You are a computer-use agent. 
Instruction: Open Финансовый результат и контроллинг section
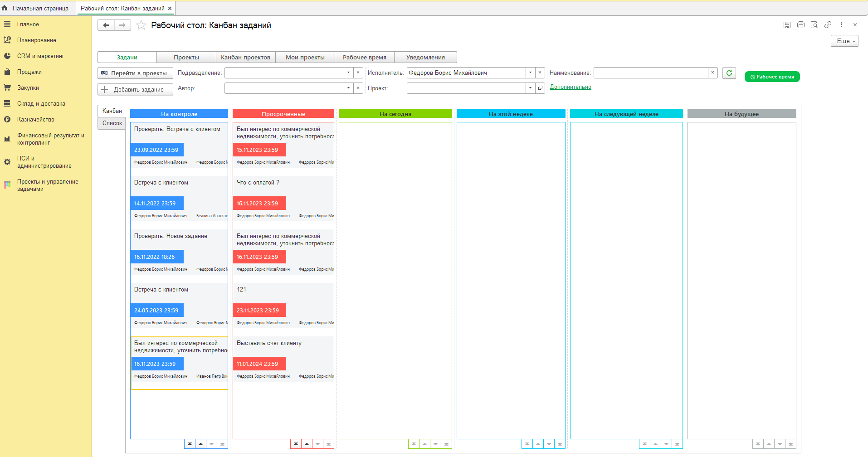point(51,139)
